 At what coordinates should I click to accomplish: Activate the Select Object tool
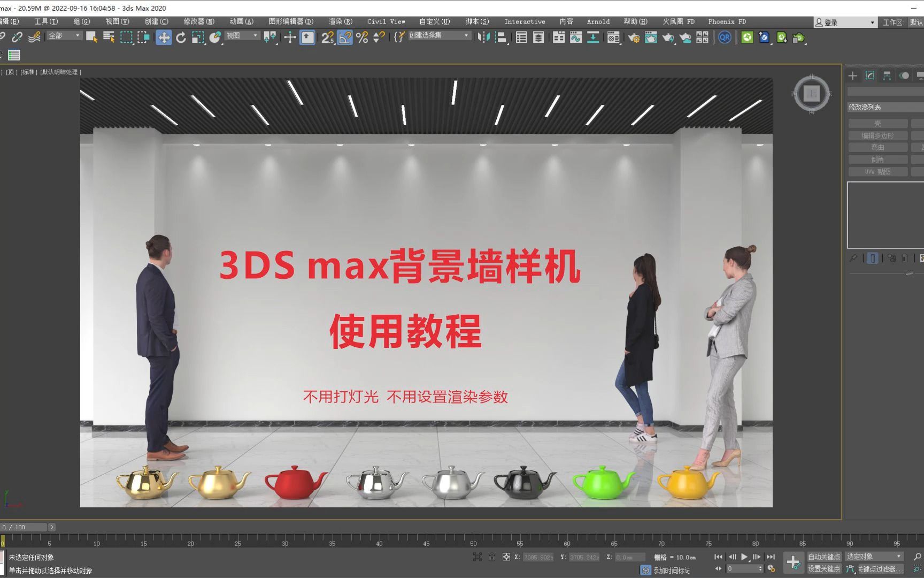[x=91, y=37]
